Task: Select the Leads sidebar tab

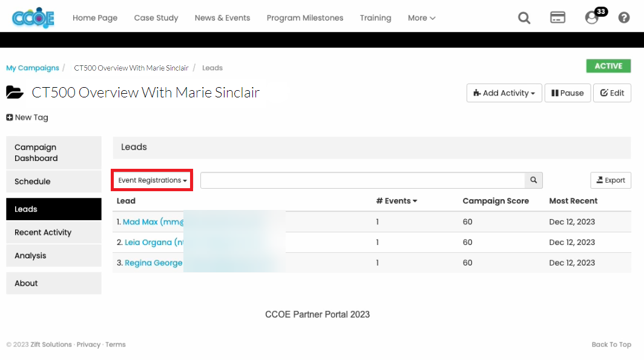Action: pos(54,209)
